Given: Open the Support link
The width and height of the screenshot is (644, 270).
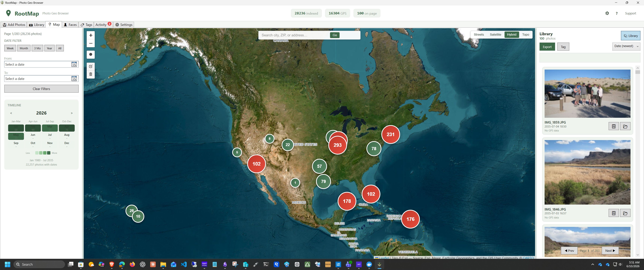Looking at the screenshot, I should pyautogui.click(x=630, y=13).
